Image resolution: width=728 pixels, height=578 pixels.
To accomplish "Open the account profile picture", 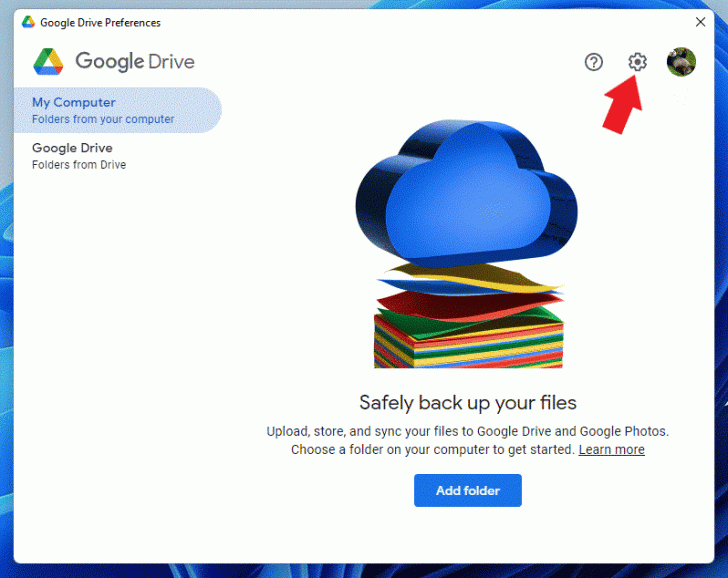I will pos(681,62).
